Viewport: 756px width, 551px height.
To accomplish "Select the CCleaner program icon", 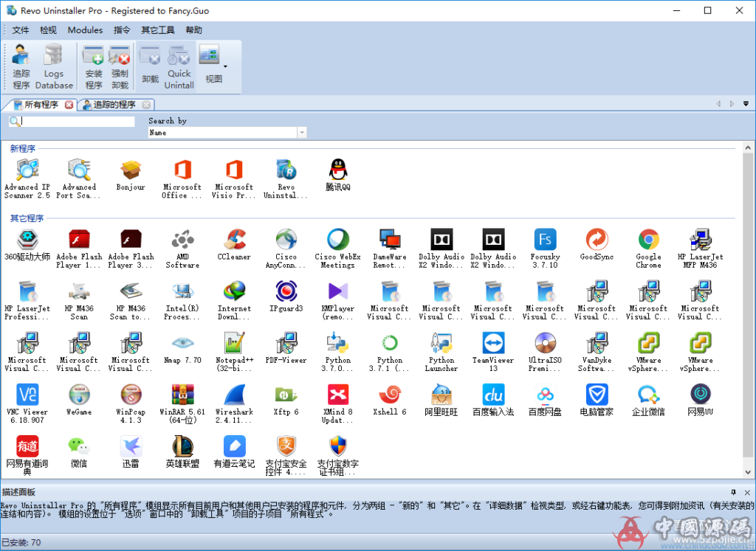I will [x=234, y=242].
